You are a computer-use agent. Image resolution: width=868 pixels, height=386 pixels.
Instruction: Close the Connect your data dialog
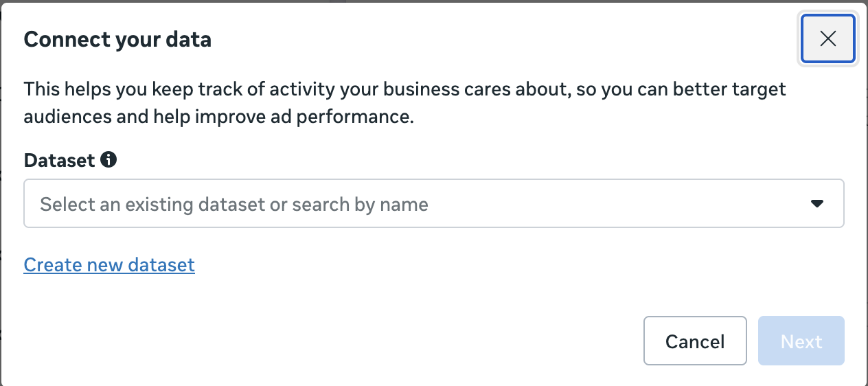point(827,38)
